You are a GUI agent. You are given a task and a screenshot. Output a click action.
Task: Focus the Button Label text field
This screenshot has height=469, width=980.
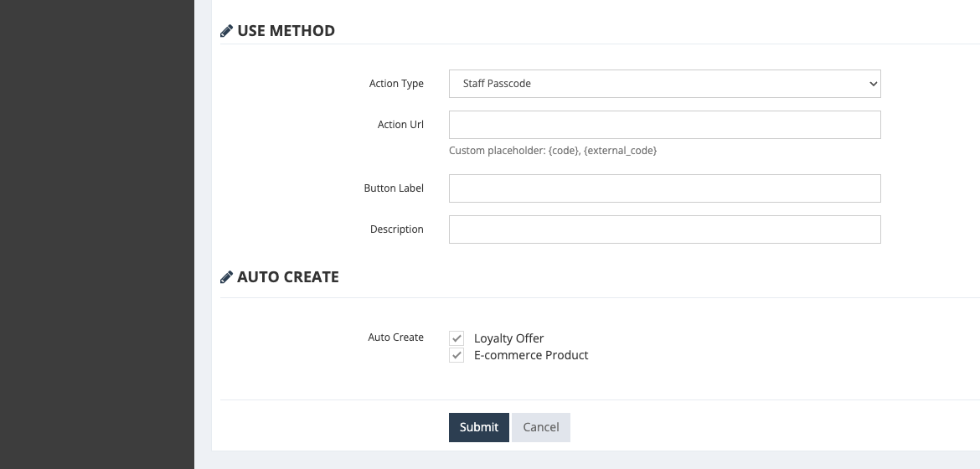[x=664, y=188]
